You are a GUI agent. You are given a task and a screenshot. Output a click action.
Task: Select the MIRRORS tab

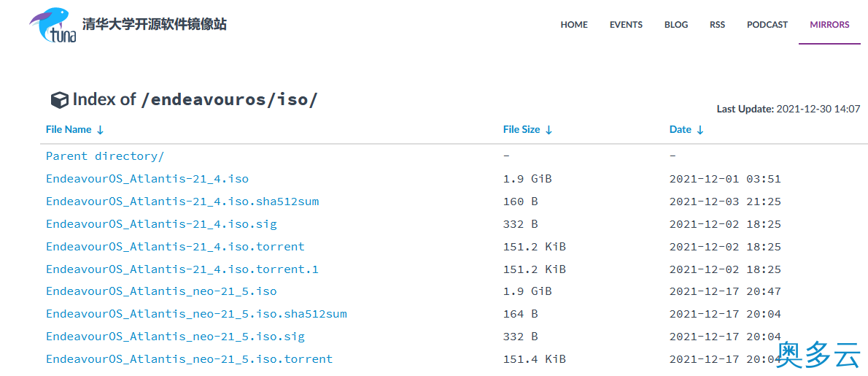coord(829,24)
